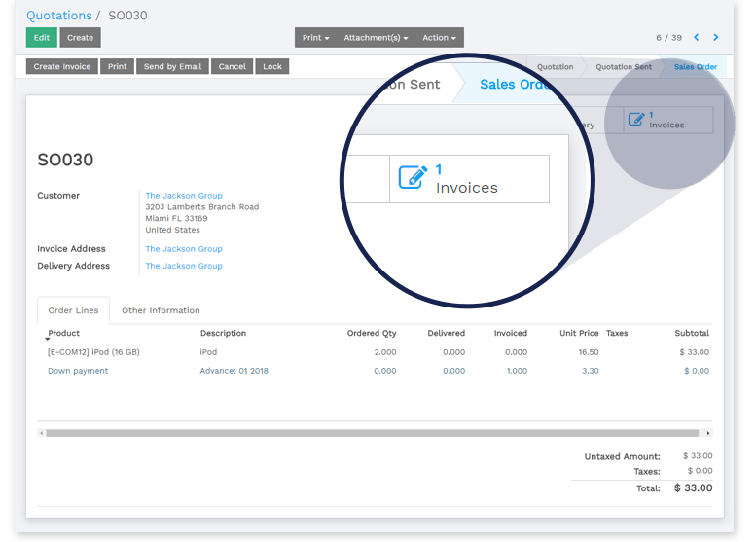The image size is (756, 542).
Task: Click the next record arrow in pager
Action: (x=716, y=38)
